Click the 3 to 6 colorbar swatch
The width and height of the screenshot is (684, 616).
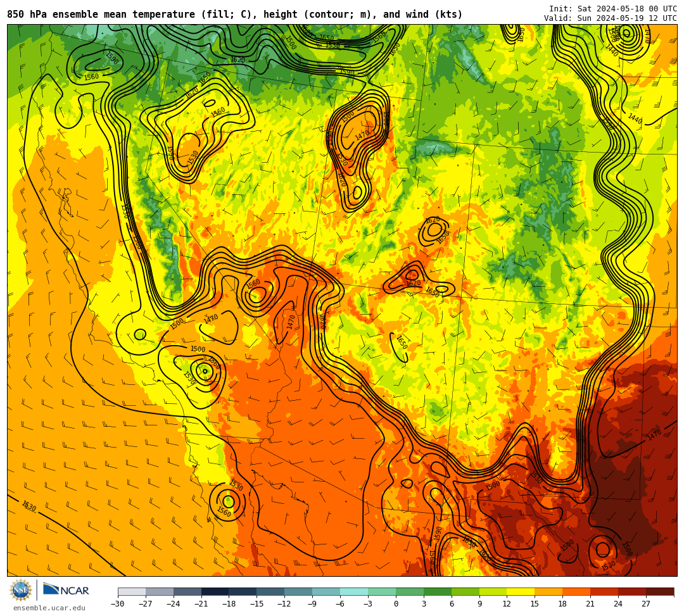click(x=438, y=591)
